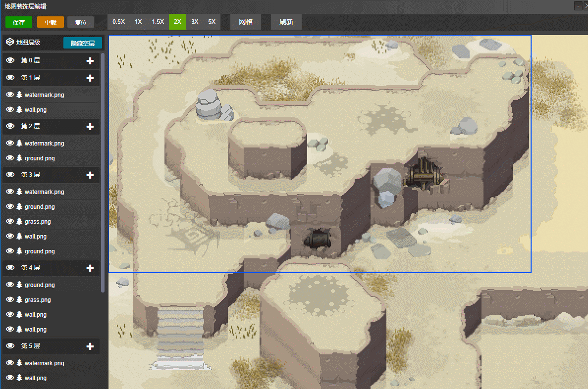Click tree icon of watermark.png under 第 3 层
The height and width of the screenshot is (389, 588).
click(19, 192)
